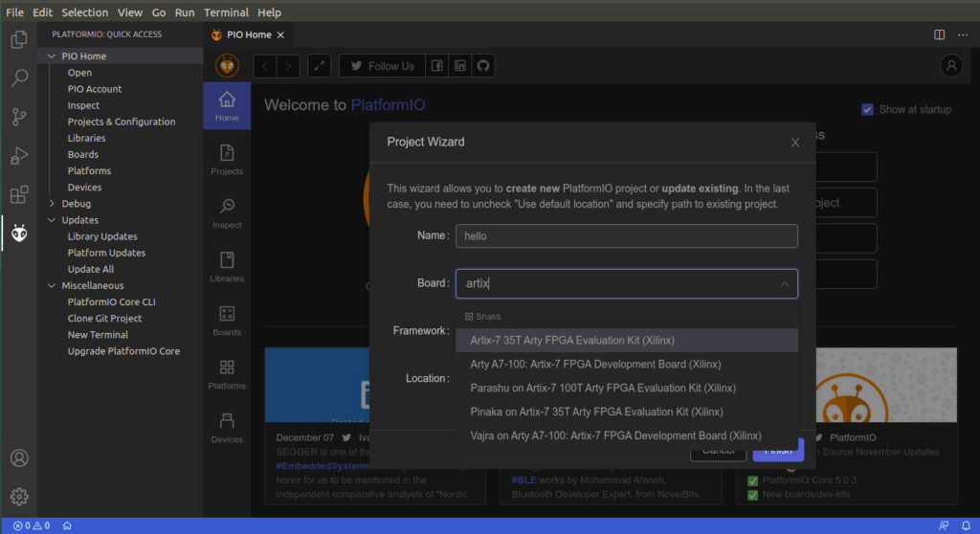
Task: Click the LinkedIn icon in PIO toolbar
Action: coord(460,66)
